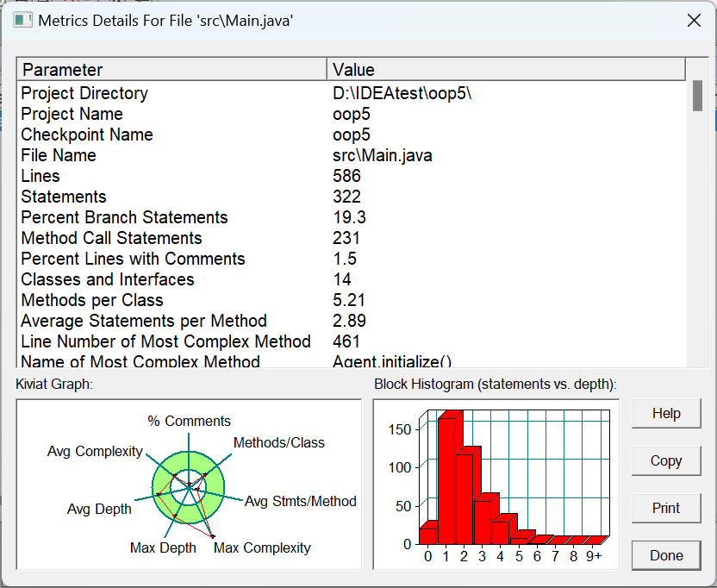Select the Lines parameter row
The width and height of the screenshot is (717, 588).
pyautogui.click(x=352, y=176)
